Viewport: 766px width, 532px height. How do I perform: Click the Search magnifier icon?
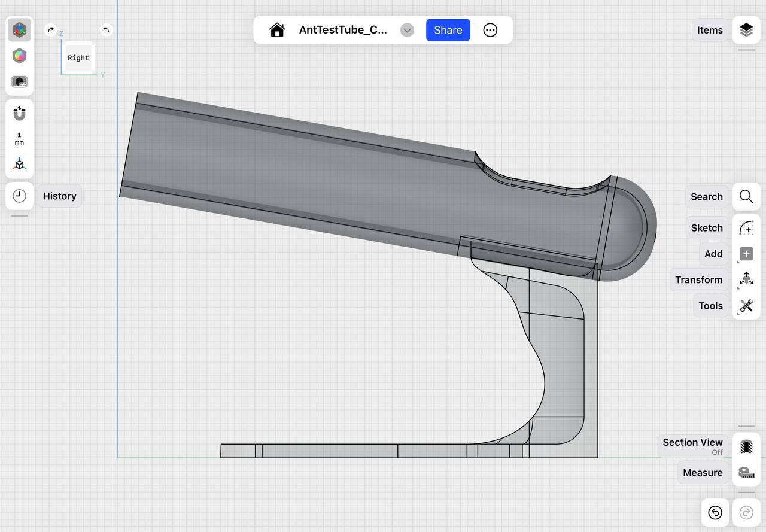[746, 197]
